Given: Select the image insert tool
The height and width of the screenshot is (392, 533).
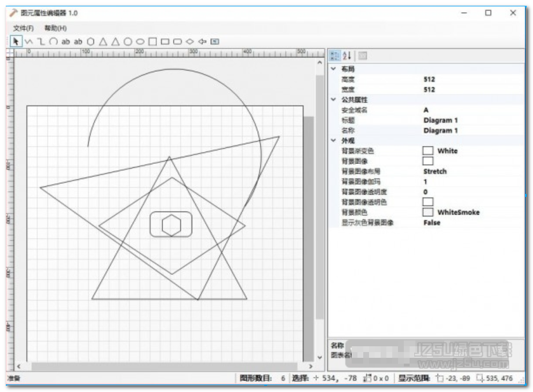Looking at the screenshot, I should pos(214,42).
